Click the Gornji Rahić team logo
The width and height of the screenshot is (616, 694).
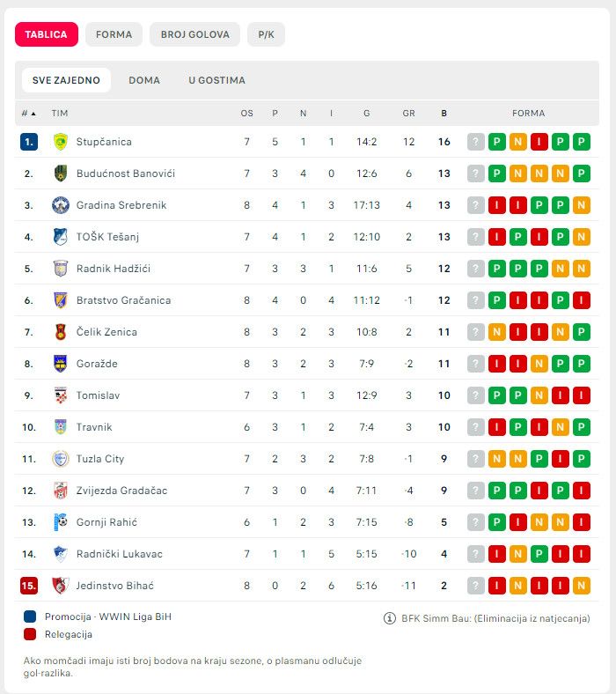(60, 522)
